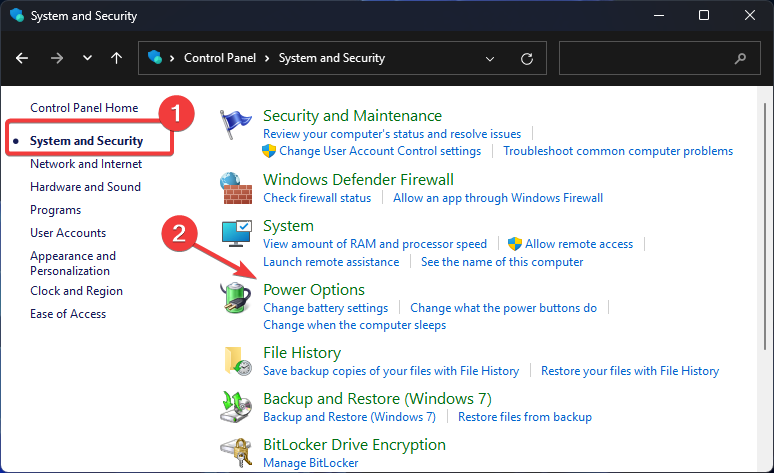
Task: Click the Security and Maintenance flag icon
Action: pos(235,124)
